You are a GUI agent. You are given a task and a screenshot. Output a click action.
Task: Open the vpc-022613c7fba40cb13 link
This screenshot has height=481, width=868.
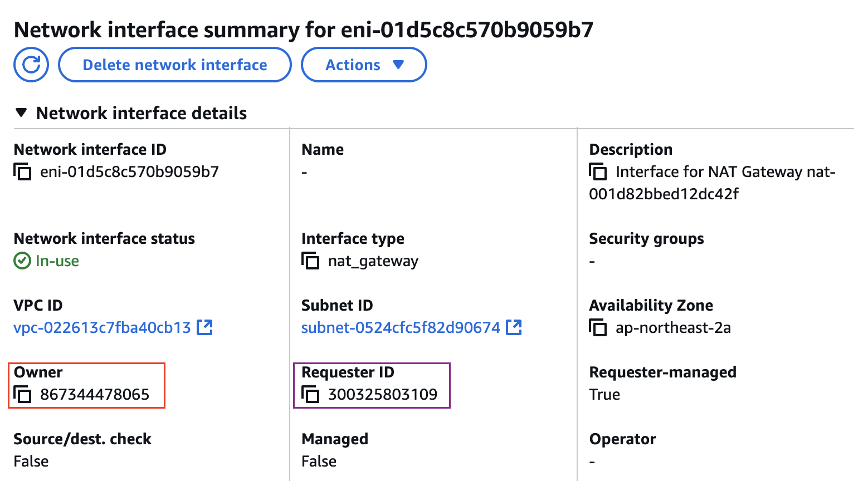coord(102,327)
